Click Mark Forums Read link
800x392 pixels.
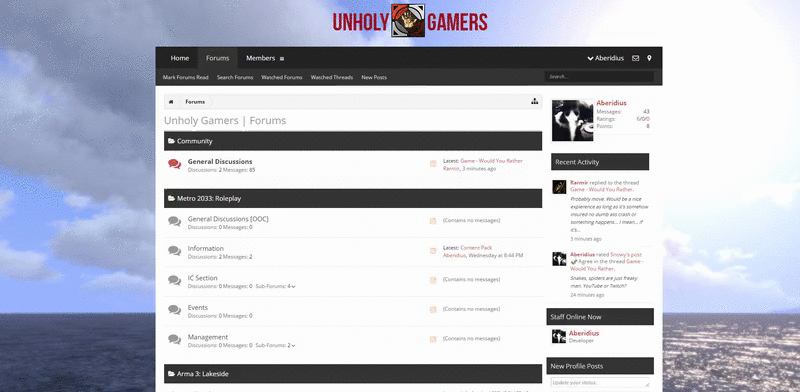[x=186, y=78]
